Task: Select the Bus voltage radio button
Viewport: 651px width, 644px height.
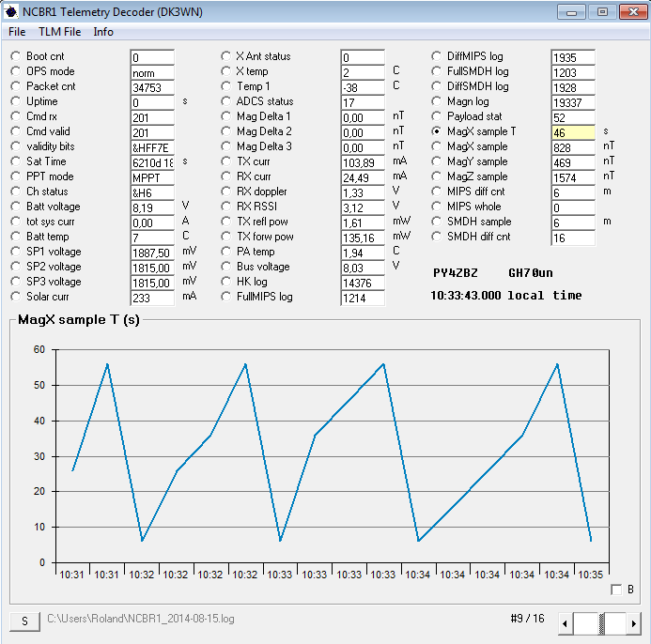Action: pos(226,267)
